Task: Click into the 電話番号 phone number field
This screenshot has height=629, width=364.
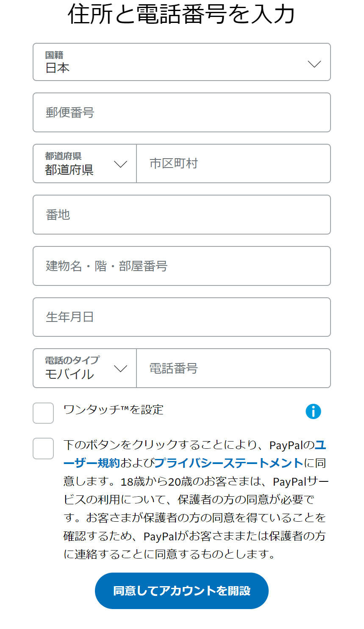Action: click(x=233, y=368)
